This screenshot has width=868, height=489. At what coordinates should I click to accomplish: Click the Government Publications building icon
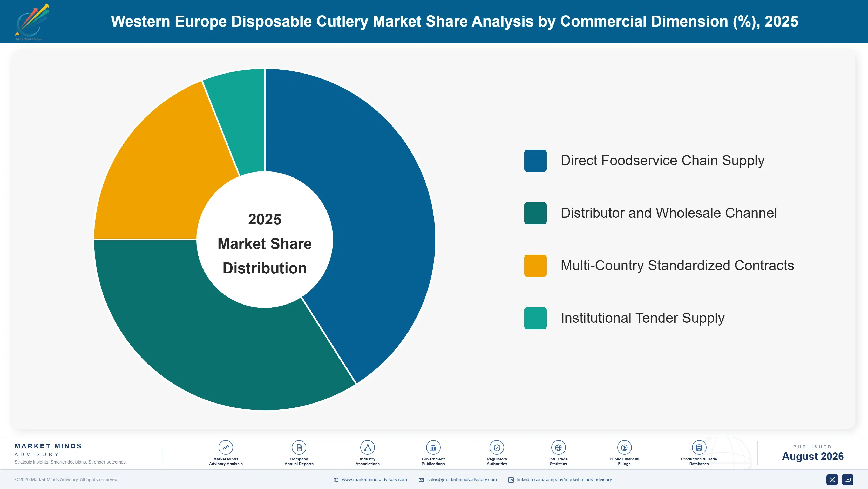point(433,447)
